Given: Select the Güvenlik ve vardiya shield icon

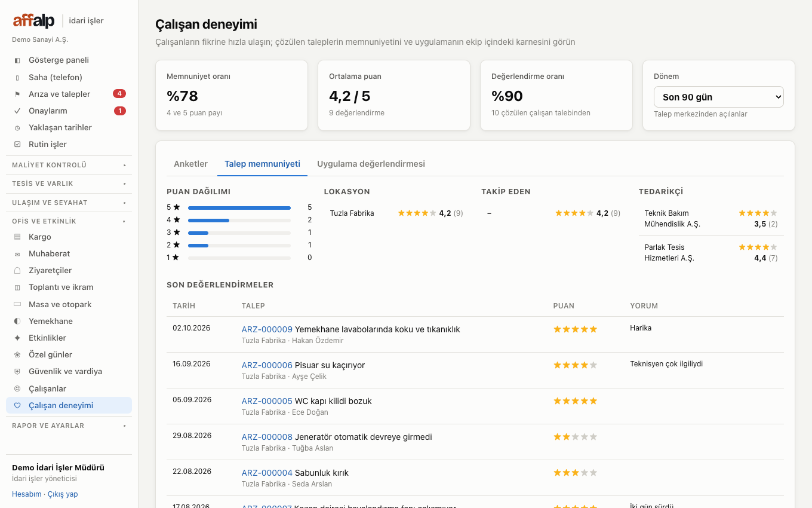Looking at the screenshot, I should 17,372.
